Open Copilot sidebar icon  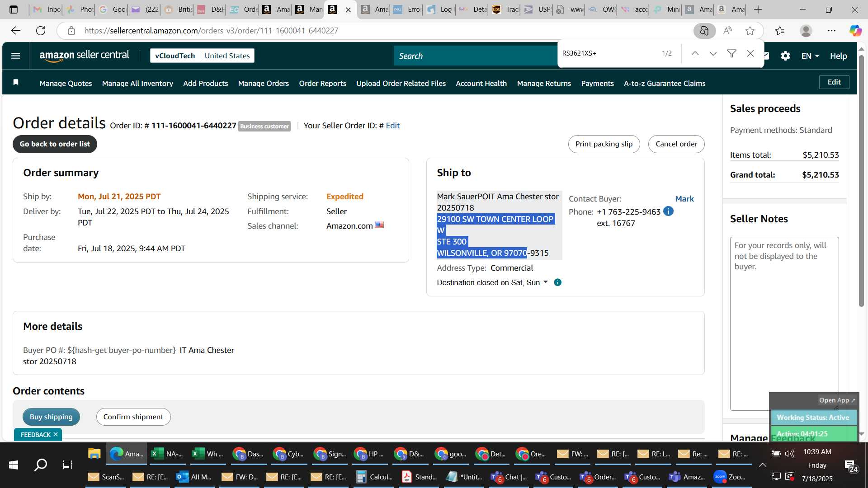point(855,31)
